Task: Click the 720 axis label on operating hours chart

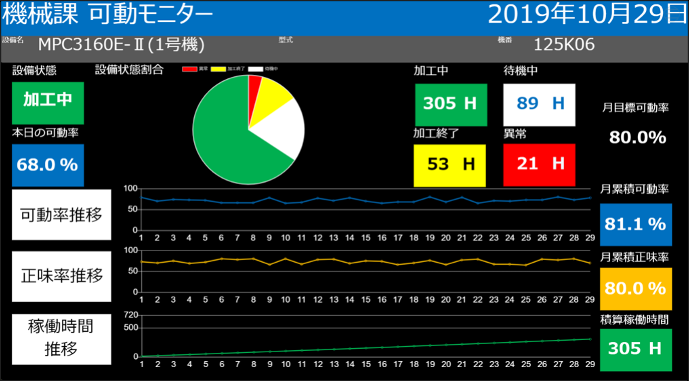Action: 132,315
